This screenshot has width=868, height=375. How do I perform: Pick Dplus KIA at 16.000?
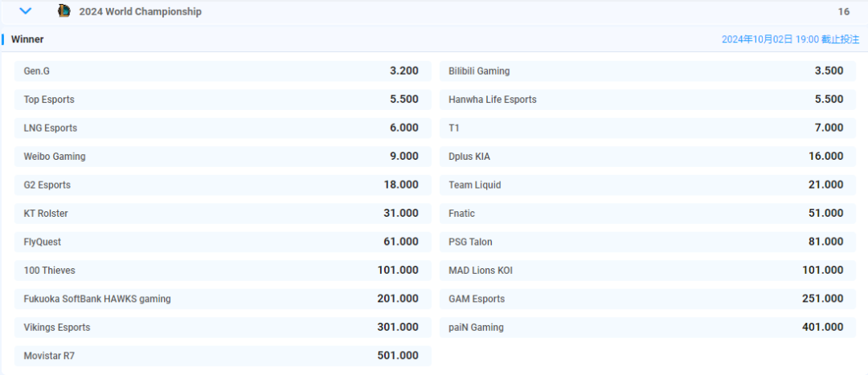coord(647,157)
